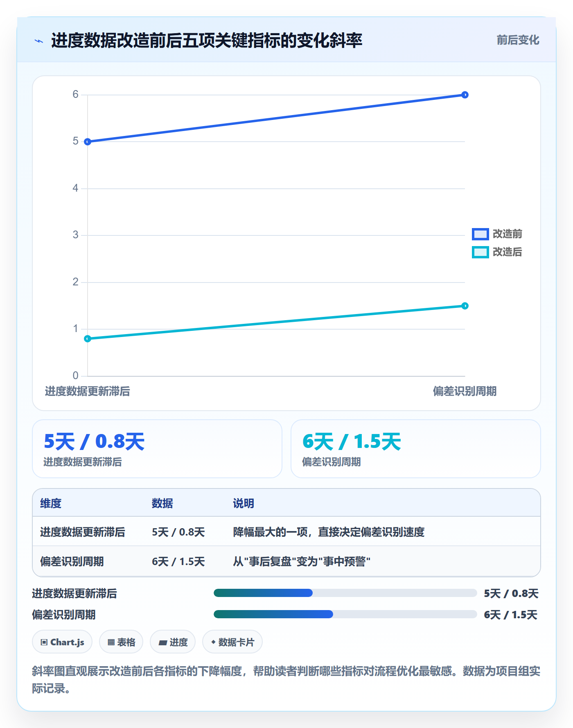Click the 偏差识别周期 x-axis label
This screenshot has width=573, height=728.
pyautogui.click(x=465, y=391)
